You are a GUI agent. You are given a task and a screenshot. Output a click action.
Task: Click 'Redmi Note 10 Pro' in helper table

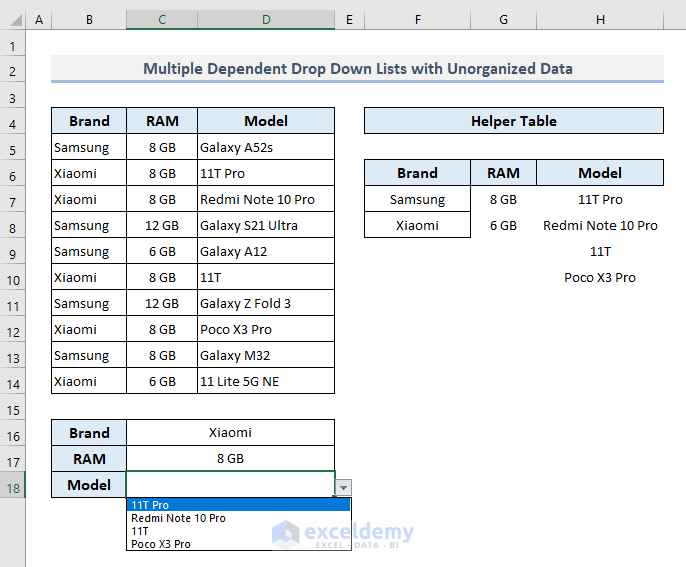point(600,225)
